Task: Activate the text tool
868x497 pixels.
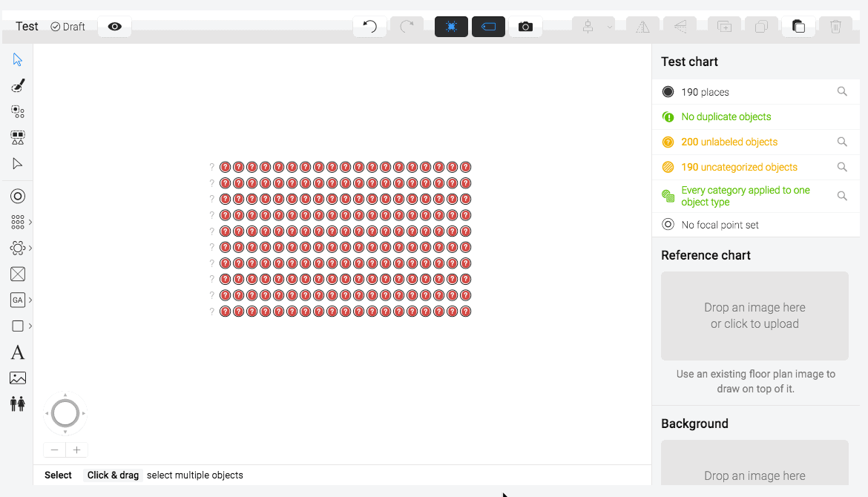Action: 18,352
